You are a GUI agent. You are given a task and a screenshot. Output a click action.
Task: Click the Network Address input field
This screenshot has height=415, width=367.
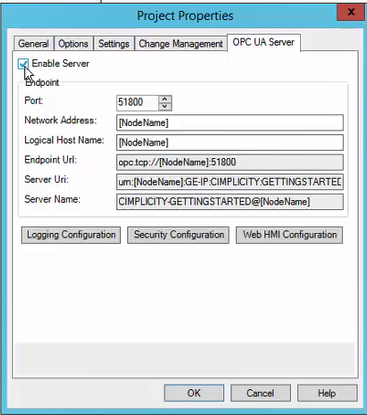230,123
